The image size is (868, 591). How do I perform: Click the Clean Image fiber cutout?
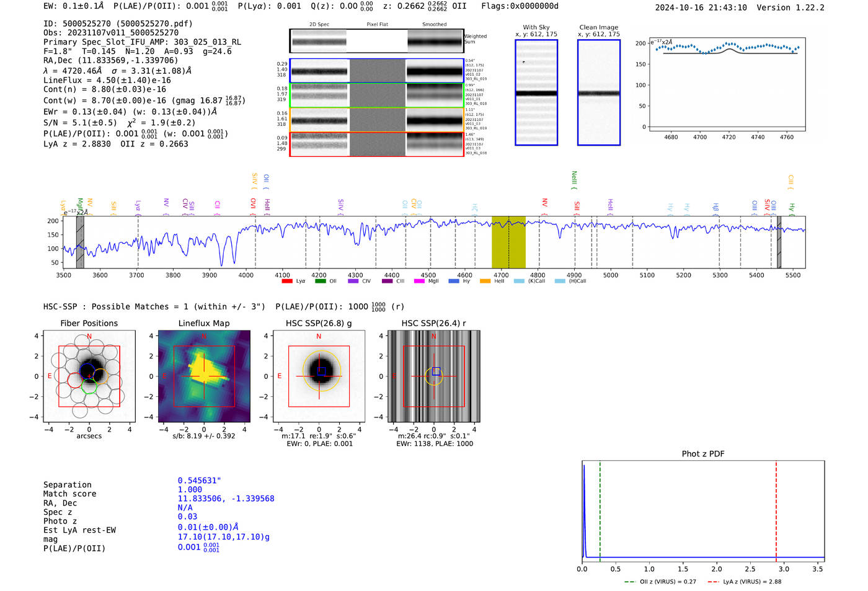599,92
